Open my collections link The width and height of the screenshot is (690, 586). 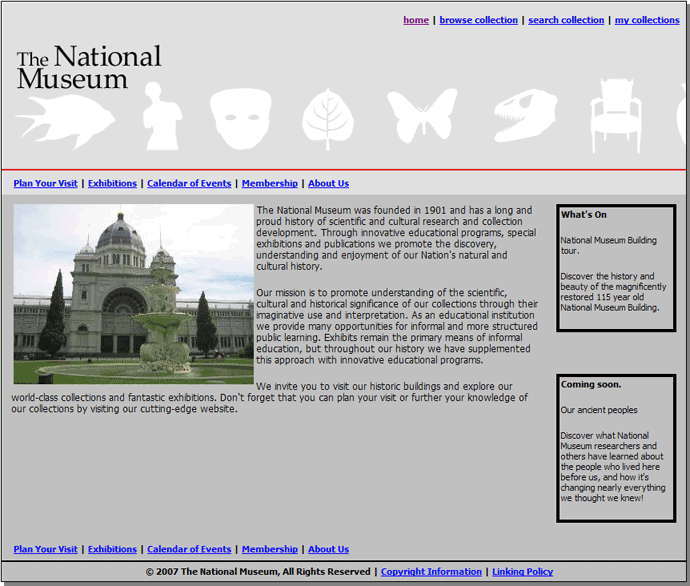[647, 20]
